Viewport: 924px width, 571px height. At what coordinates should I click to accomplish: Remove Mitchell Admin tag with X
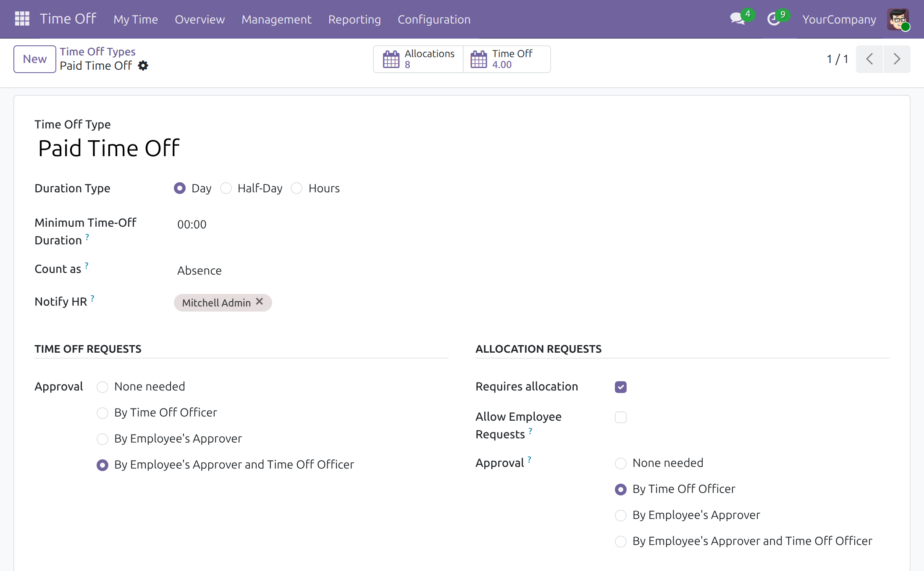[x=260, y=302]
